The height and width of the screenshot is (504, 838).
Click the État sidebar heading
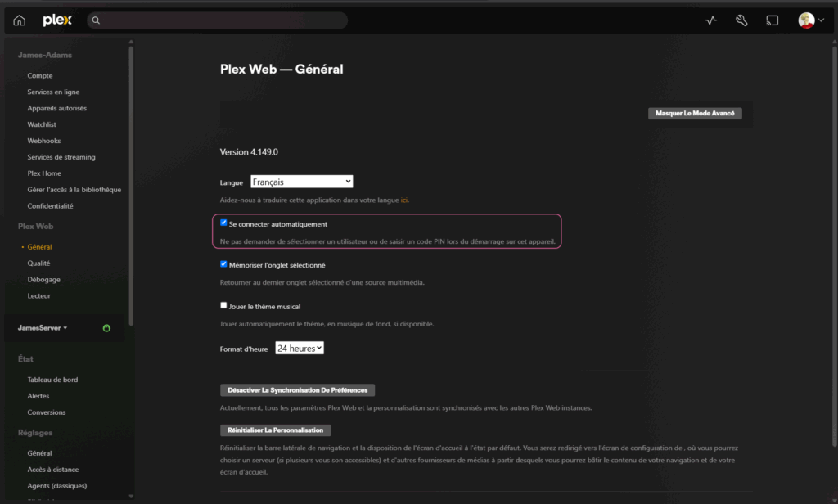click(x=25, y=359)
